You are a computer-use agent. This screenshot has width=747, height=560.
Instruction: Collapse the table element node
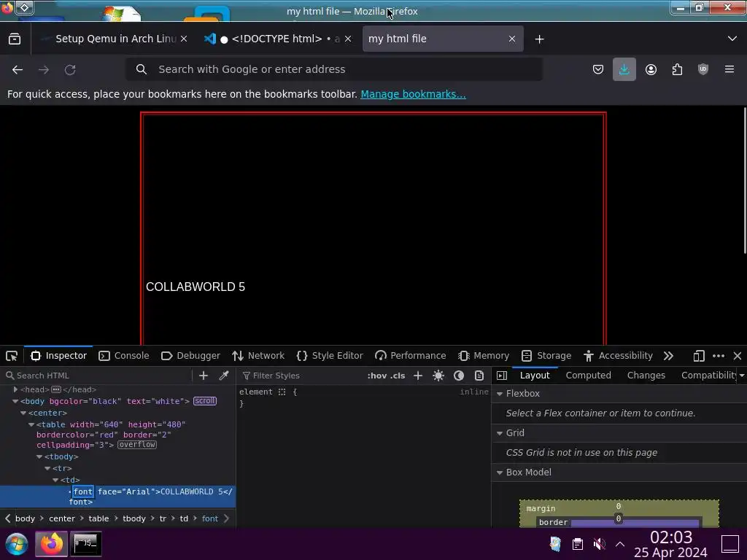[x=31, y=424]
